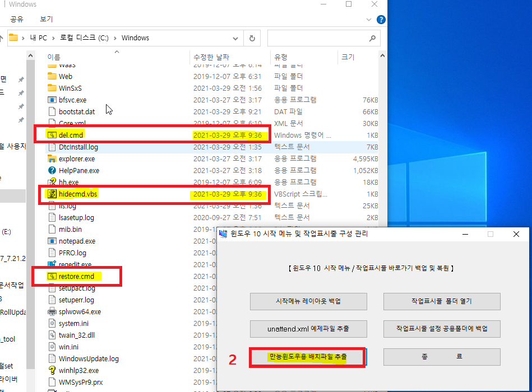532x392 pixels.
Task: Select the system.ini file icon
Action: tap(52, 323)
